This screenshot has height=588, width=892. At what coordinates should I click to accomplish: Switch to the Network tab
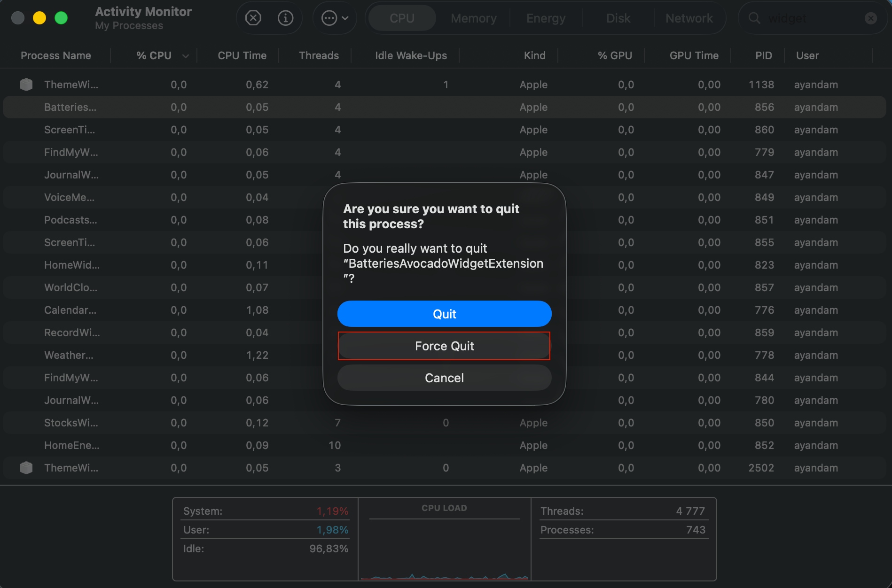689,18
